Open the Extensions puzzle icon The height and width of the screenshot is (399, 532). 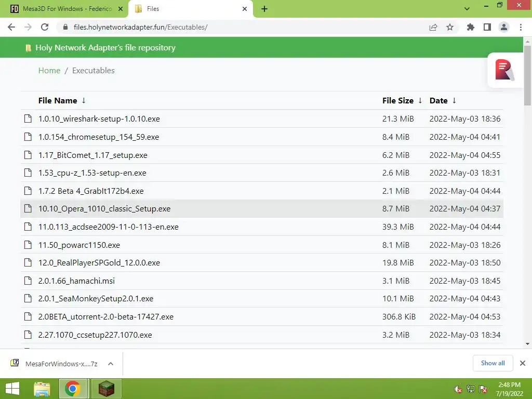[x=470, y=27]
